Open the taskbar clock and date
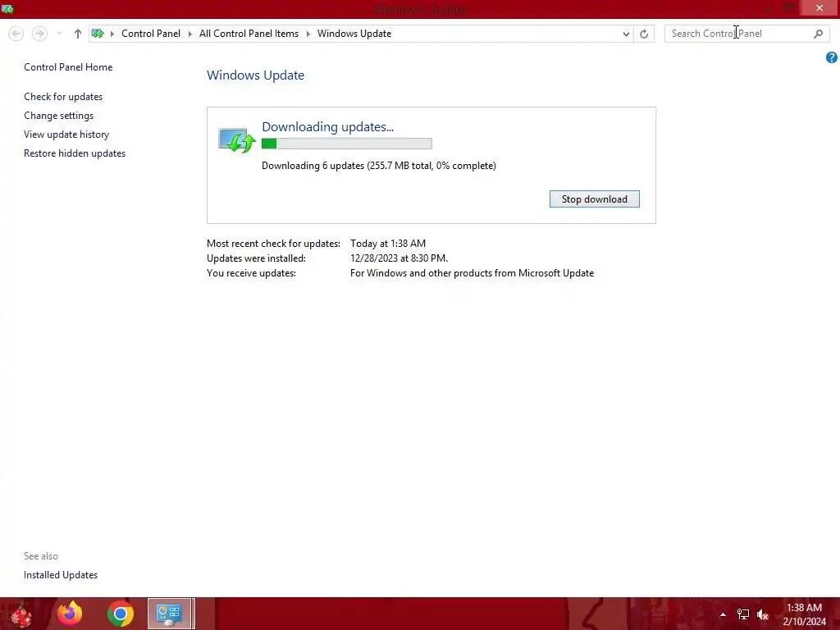Screen dimensions: 840x630 [x=804, y=614]
